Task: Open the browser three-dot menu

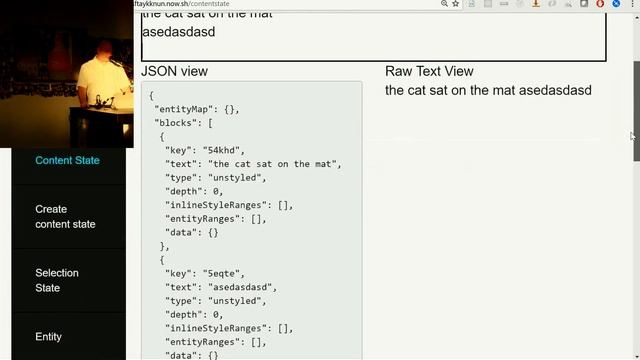Action: [632, 4]
